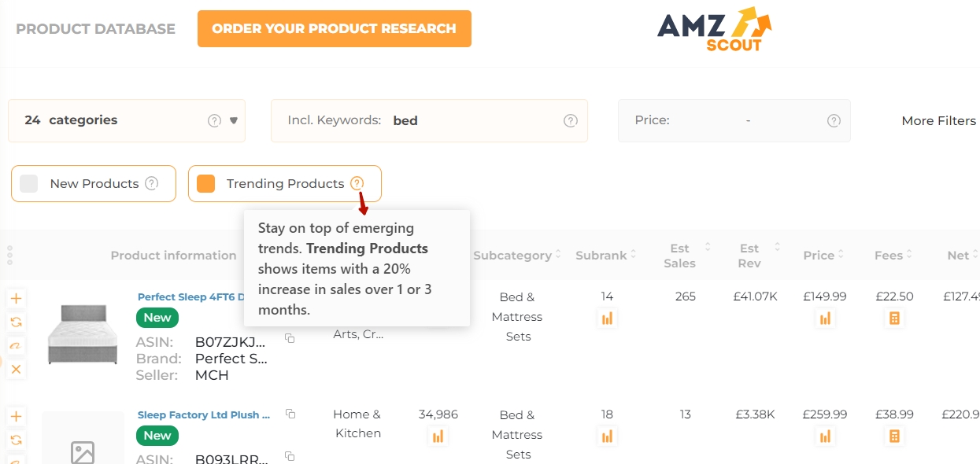
Task: Refresh Sleep Factory product data
Action: 16,440
